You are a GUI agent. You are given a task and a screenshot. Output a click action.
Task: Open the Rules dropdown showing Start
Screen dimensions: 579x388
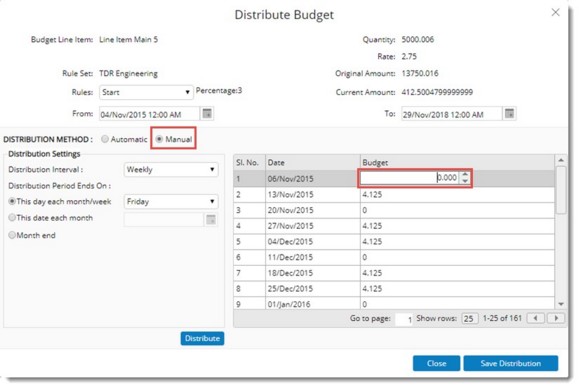click(146, 92)
